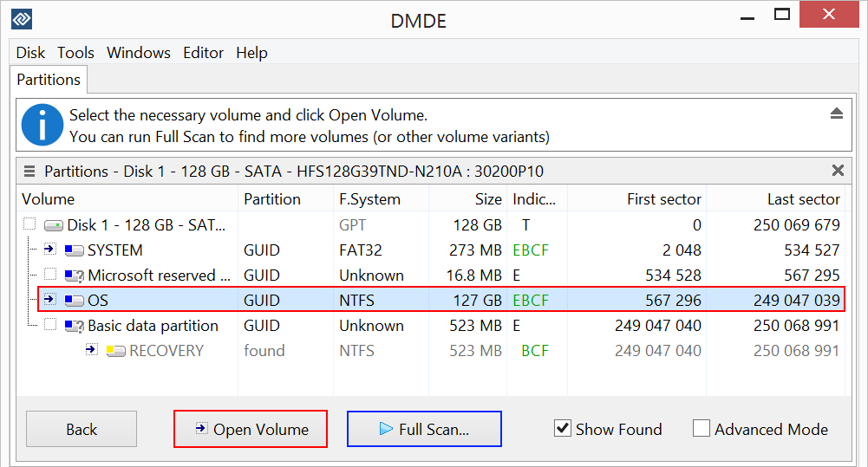868x467 pixels.
Task: Click the Open Volume button
Action: (x=251, y=429)
